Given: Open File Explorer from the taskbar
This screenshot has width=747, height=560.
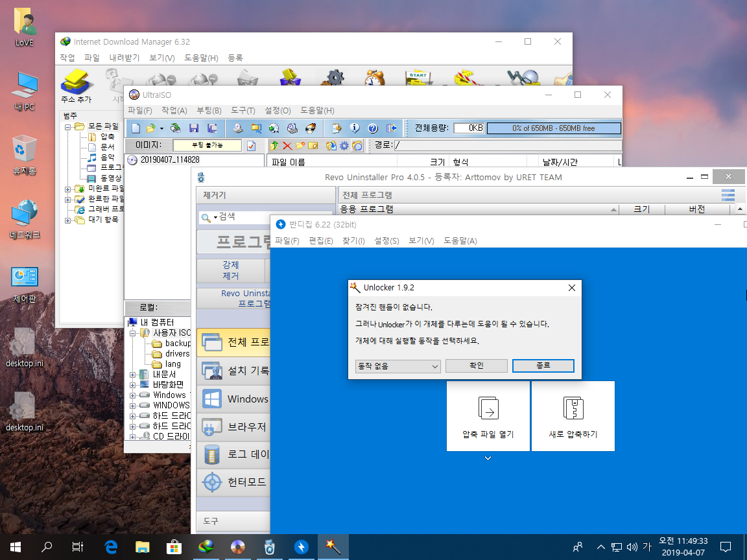Looking at the screenshot, I should pyautogui.click(x=143, y=546).
